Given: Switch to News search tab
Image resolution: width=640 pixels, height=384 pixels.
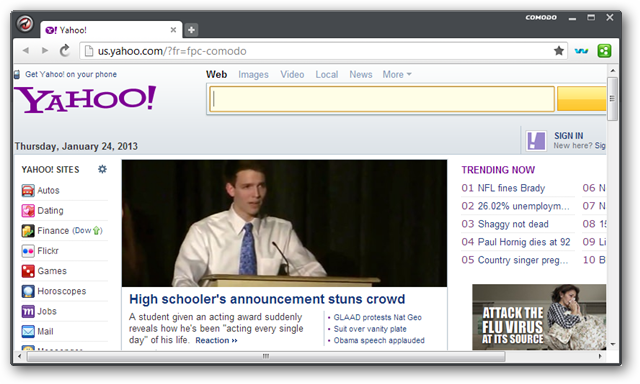Looking at the screenshot, I should coord(361,74).
